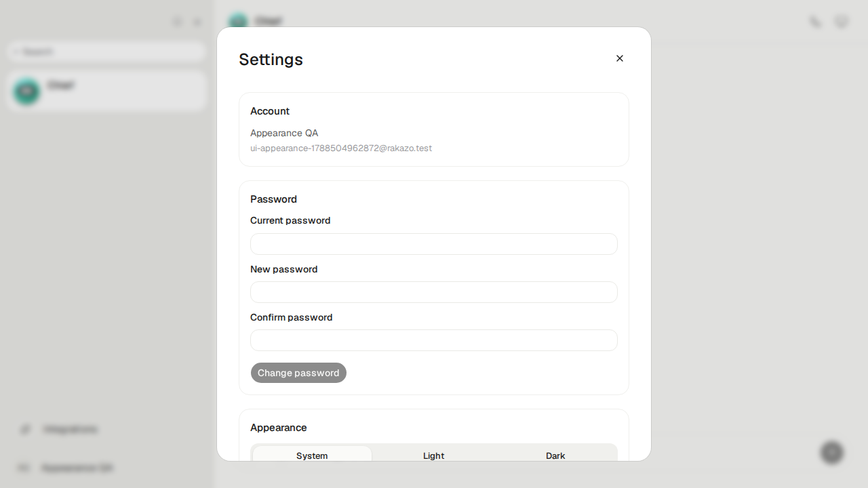The image size is (868, 488).
Task: Choose the Dark appearance mode
Action: point(555,455)
